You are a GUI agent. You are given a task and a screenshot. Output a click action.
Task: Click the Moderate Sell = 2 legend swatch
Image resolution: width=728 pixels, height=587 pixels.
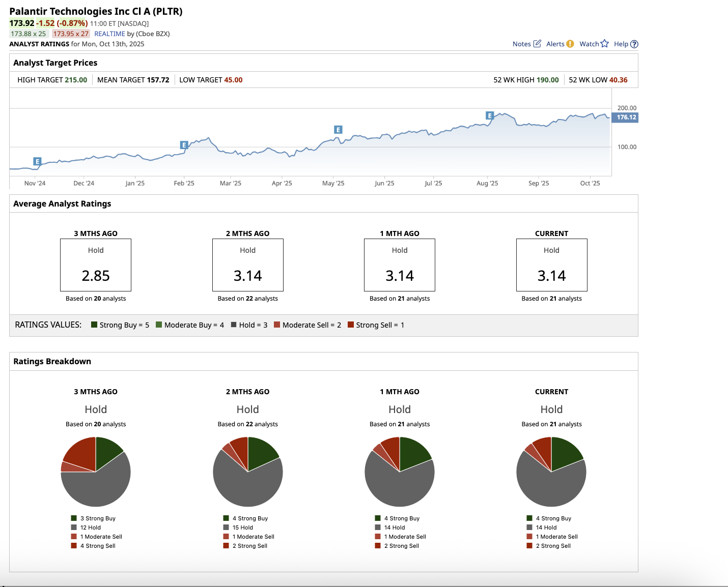click(x=277, y=325)
